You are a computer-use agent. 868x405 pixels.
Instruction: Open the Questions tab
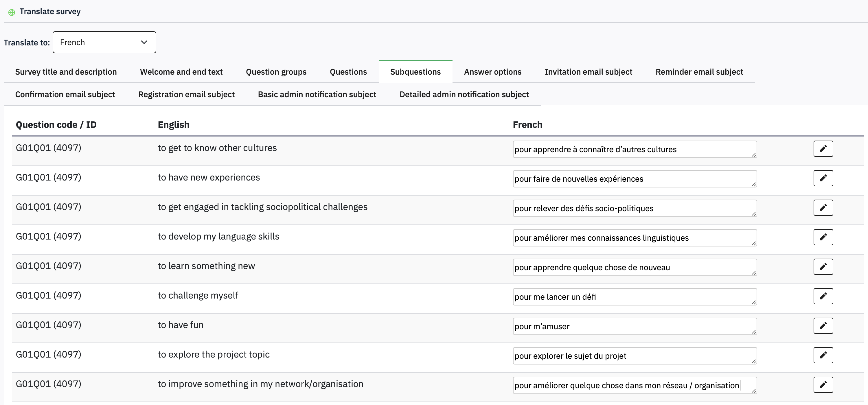click(348, 72)
